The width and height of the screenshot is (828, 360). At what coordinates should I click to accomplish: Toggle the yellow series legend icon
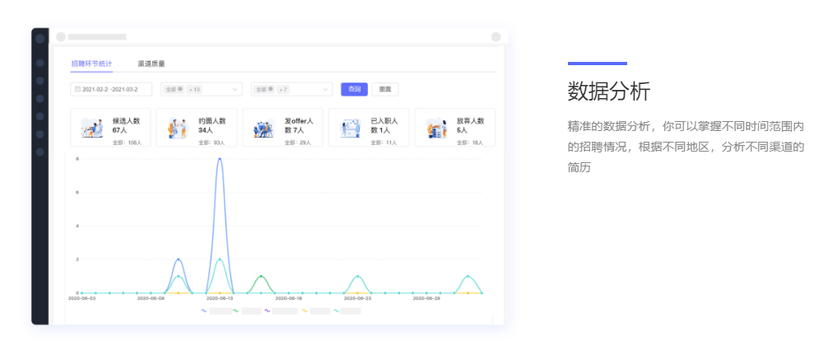[x=305, y=311]
